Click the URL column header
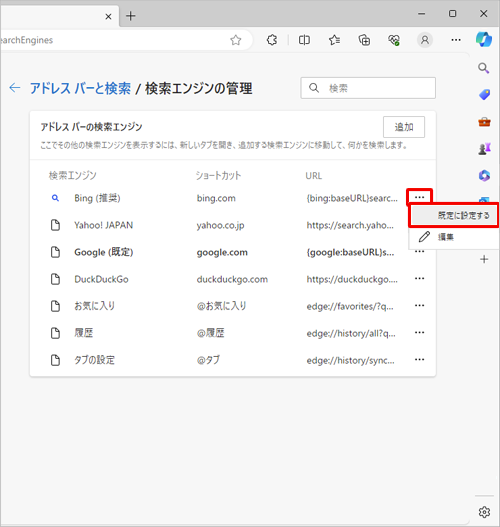 314,176
